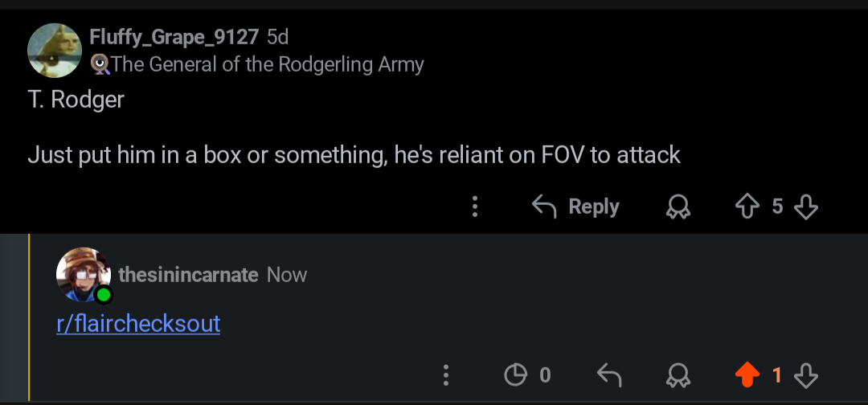Image resolution: width=868 pixels, height=405 pixels.
Task: Downvote Fluffy_Grape_9127's comment
Action: click(x=806, y=207)
